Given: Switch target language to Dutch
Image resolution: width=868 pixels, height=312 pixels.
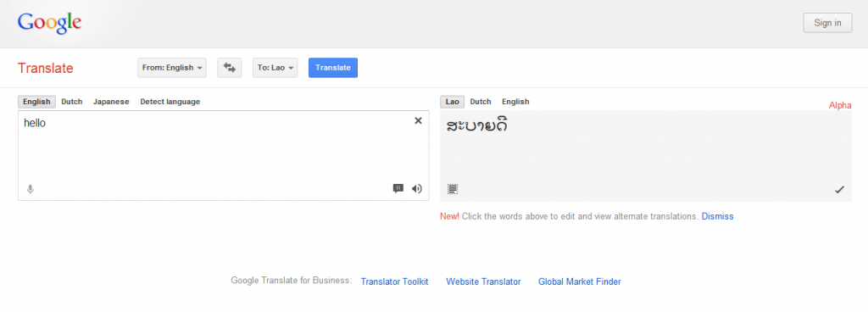Looking at the screenshot, I should (x=481, y=102).
